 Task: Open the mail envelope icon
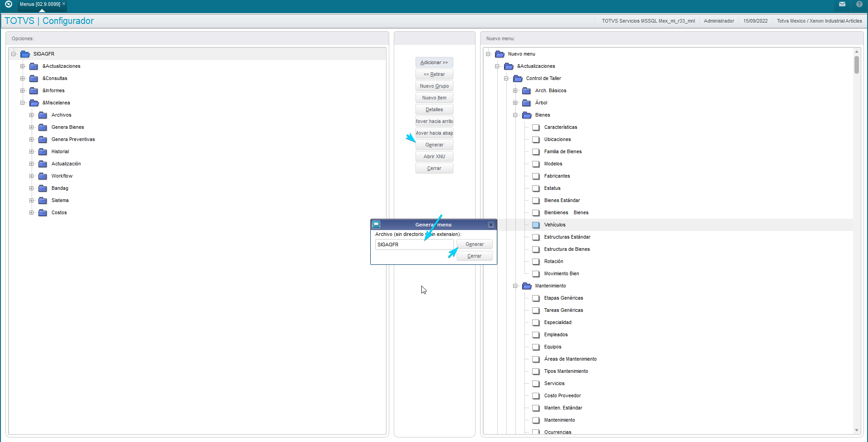842,4
